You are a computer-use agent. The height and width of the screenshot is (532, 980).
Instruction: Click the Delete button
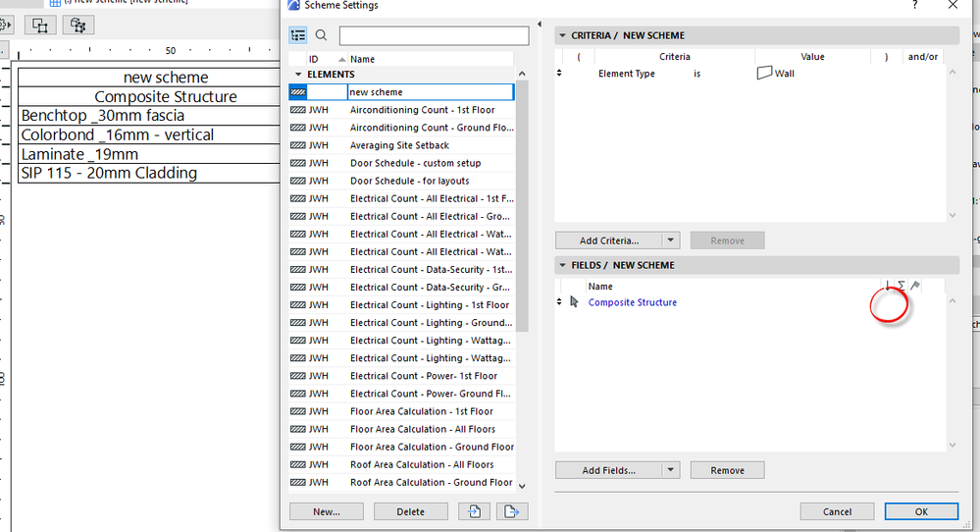411,511
